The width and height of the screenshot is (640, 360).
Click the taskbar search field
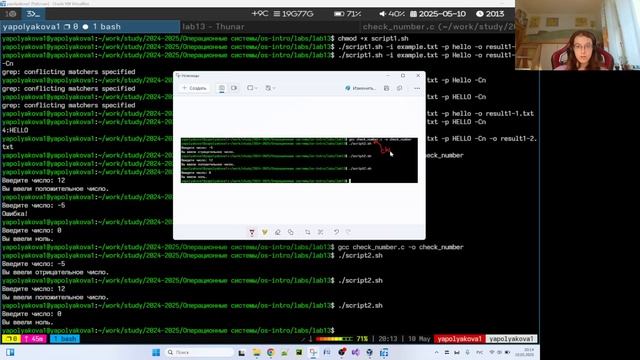(x=200, y=352)
